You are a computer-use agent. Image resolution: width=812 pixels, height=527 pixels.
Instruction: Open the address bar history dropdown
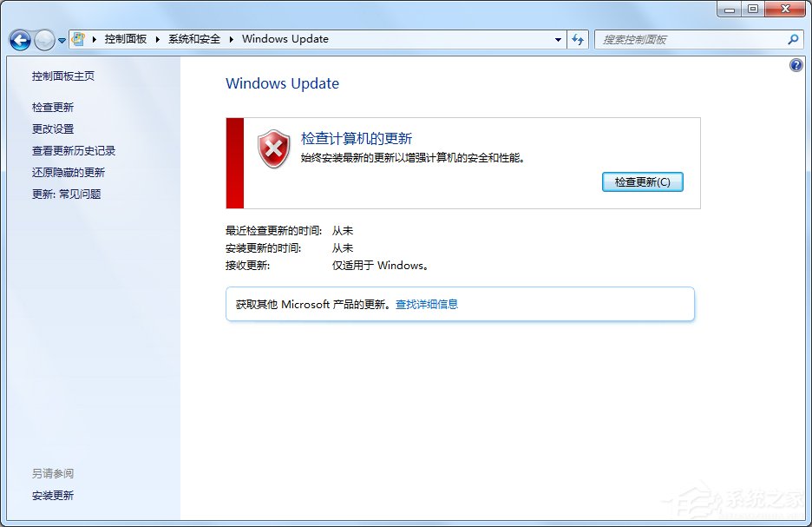[x=558, y=39]
